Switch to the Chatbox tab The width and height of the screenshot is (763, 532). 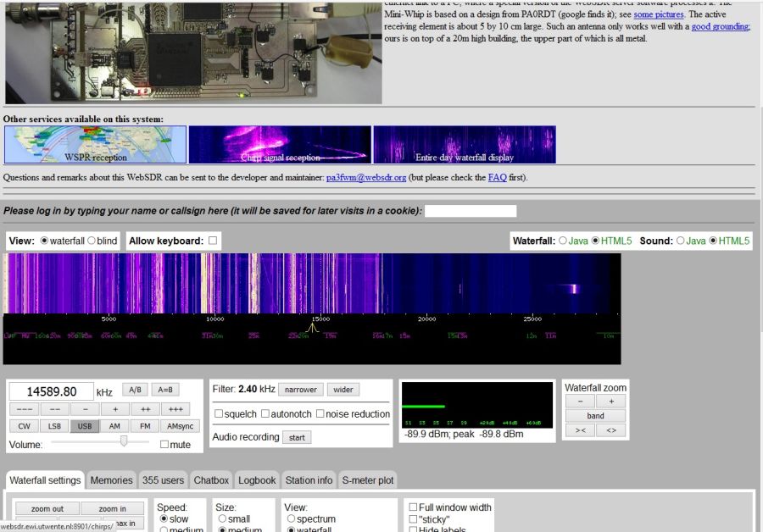(211, 480)
